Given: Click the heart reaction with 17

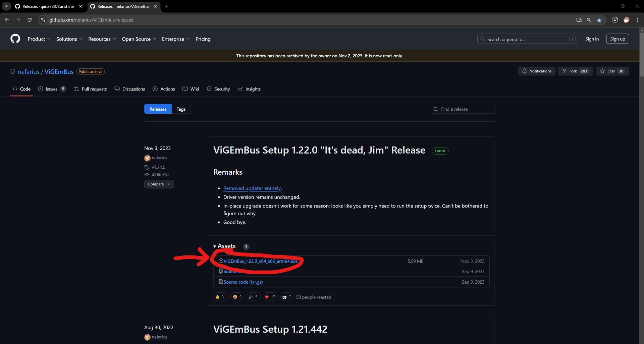Looking at the screenshot, I should point(270,297).
